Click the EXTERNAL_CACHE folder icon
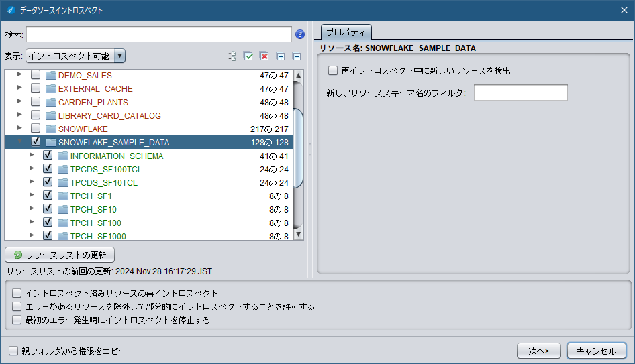 point(51,89)
